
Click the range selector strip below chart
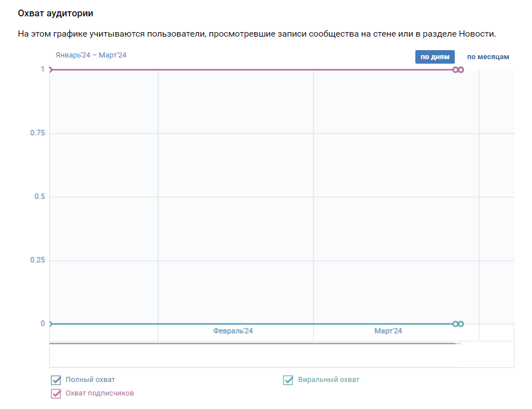tap(282, 354)
